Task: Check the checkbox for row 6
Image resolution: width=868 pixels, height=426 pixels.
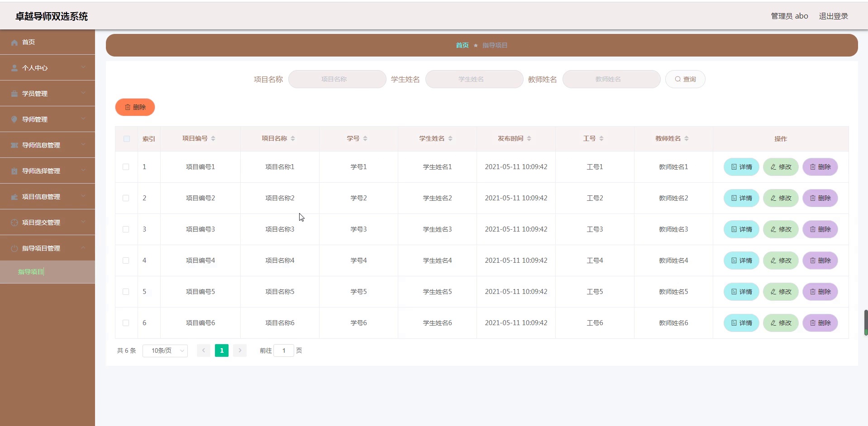Action: (x=126, y=323)
